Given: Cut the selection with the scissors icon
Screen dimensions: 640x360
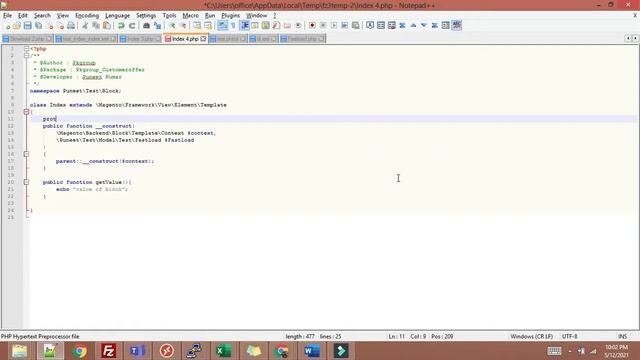Looking at the screenshot, I should (x=85, y=26).
